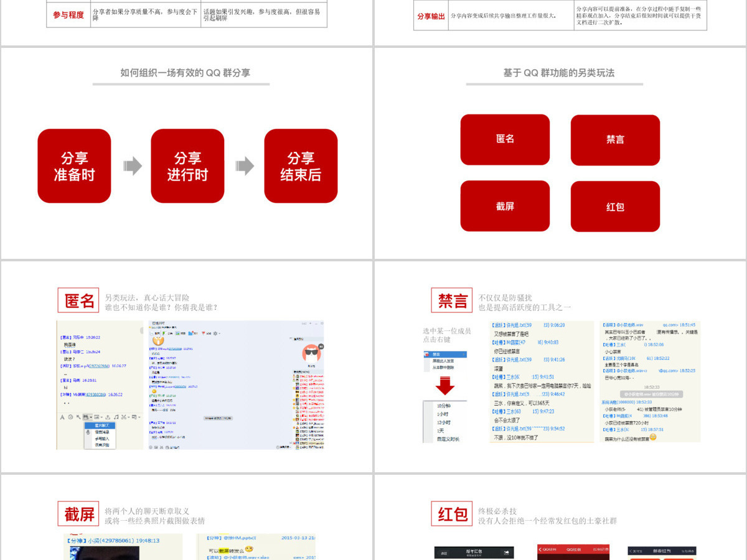Click the gray arrow before 分享结束后

[245, 166]
